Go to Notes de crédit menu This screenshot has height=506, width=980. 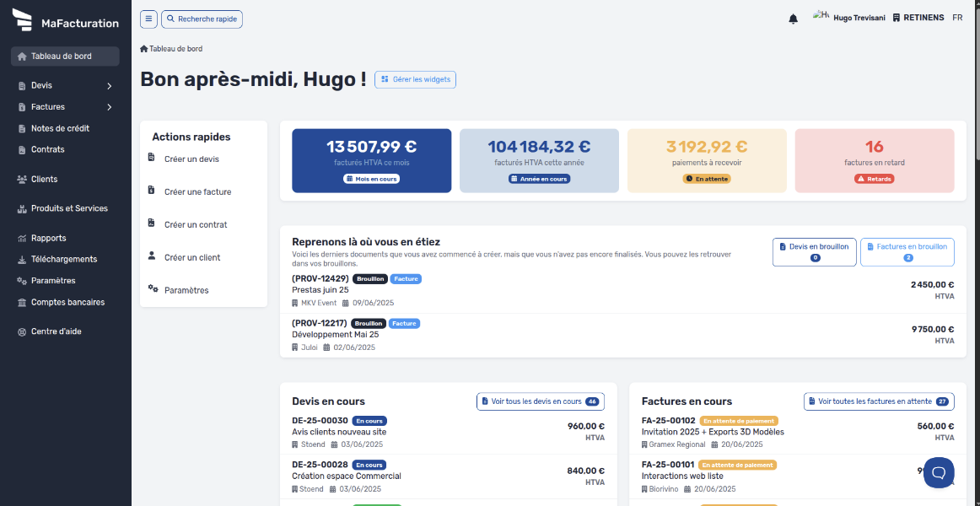[x=60, y=128]
